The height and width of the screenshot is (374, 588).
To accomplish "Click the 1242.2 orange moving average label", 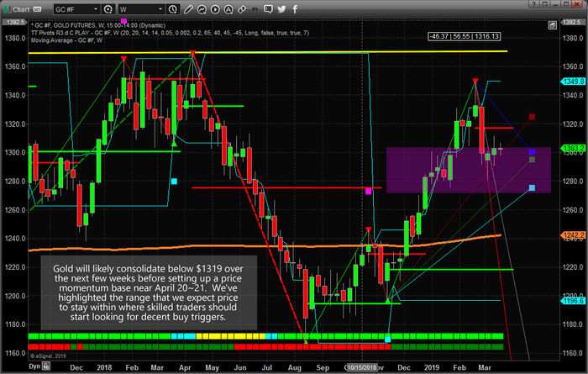I will (x=573, y=235).
